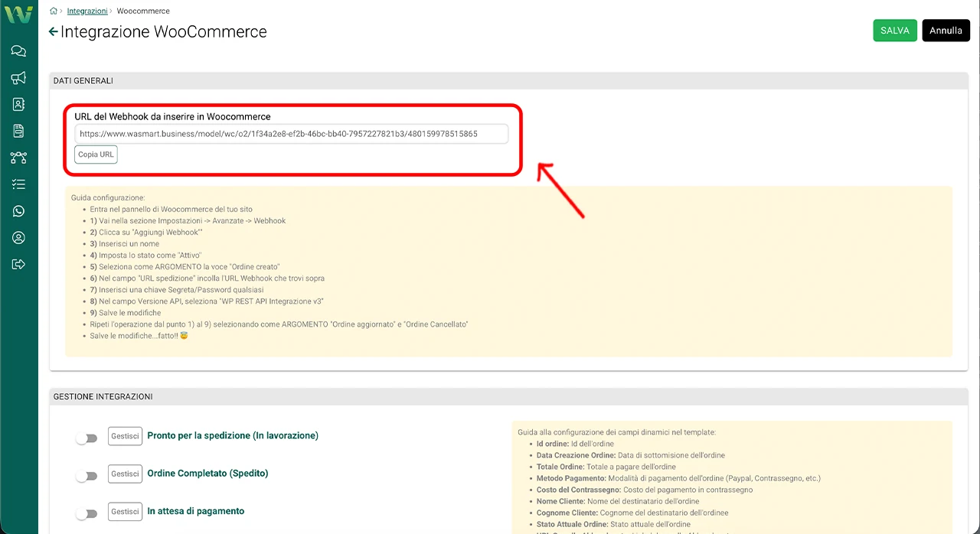
Task: Open the WhatsApp icon in sidebar
Action: coord(18,211)
